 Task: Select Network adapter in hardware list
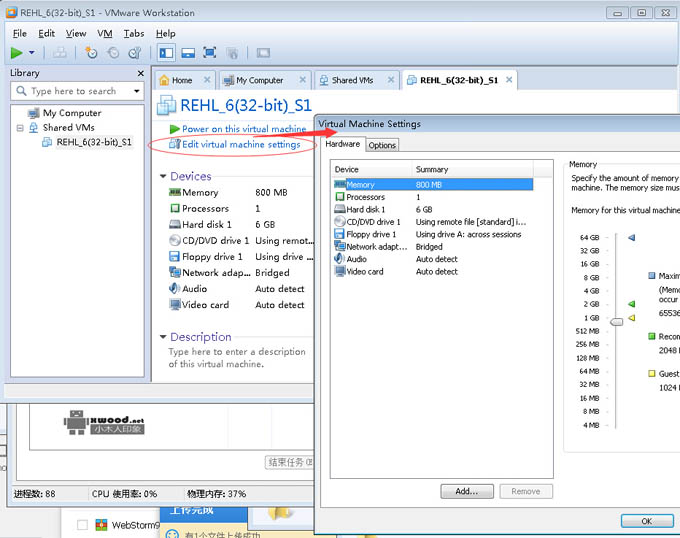(x=433, y=247)
